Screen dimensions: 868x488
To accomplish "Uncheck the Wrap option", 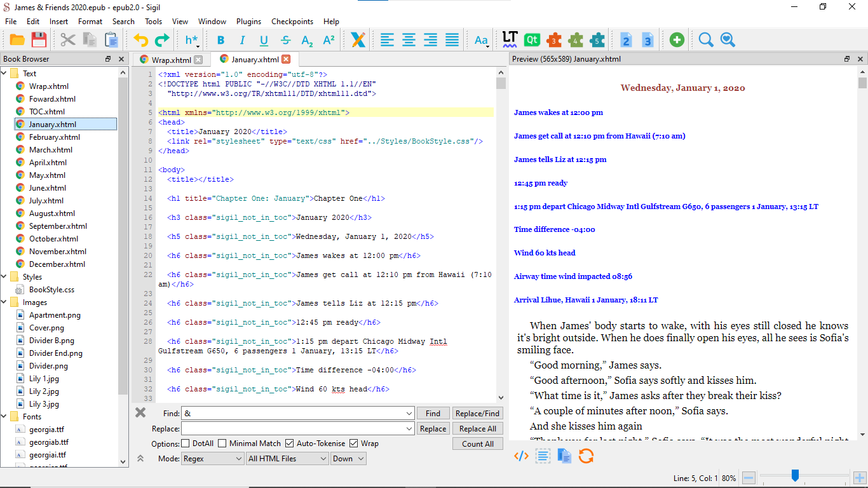I will point(353,444).
